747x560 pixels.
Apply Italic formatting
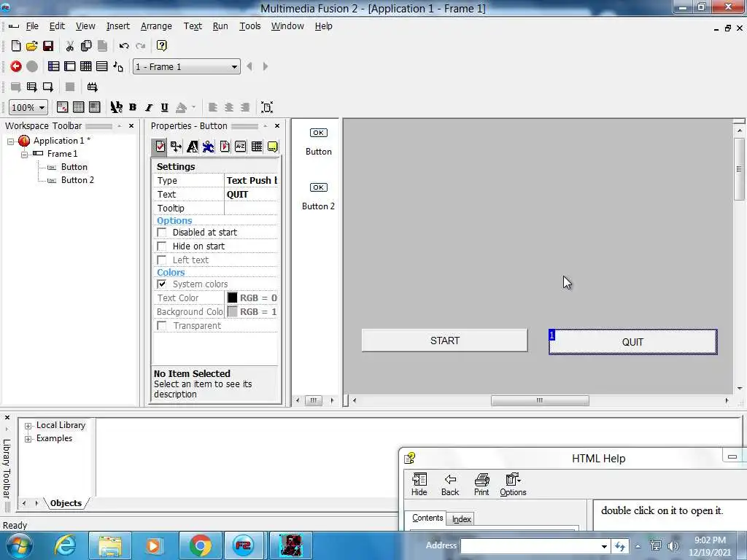point(149,107)
